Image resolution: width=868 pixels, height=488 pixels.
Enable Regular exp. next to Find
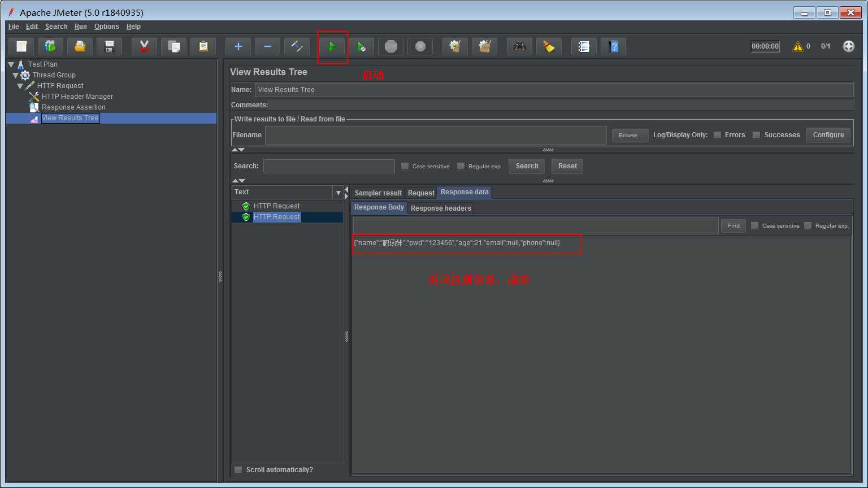(808, 225)
